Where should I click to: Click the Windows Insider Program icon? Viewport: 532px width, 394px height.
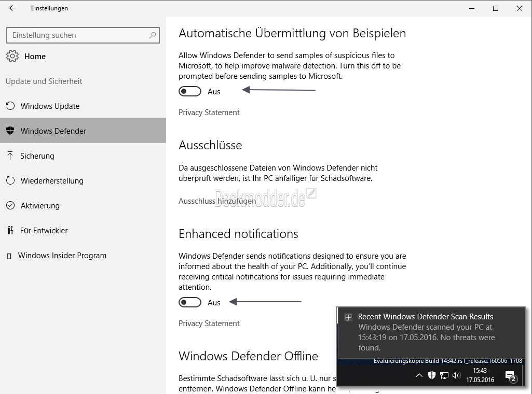[x=9, y=256]
